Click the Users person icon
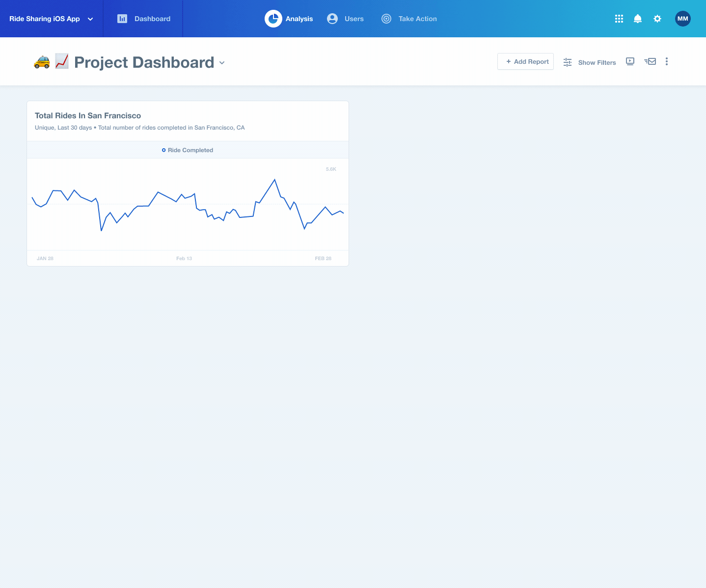The height and width of the screenshot is (588, 706). point(332,19)
